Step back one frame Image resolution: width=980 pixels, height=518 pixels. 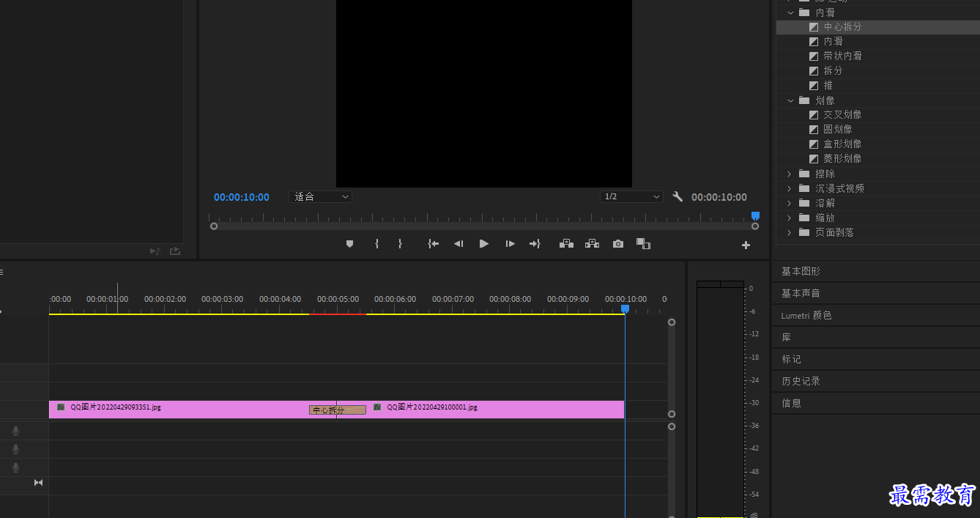point(459,244)
